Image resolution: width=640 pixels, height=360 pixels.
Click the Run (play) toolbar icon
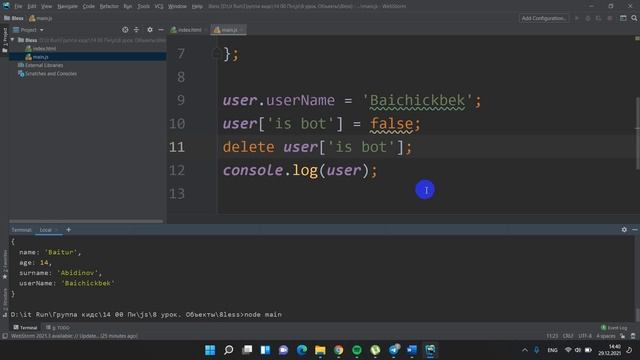coord(577,18)
